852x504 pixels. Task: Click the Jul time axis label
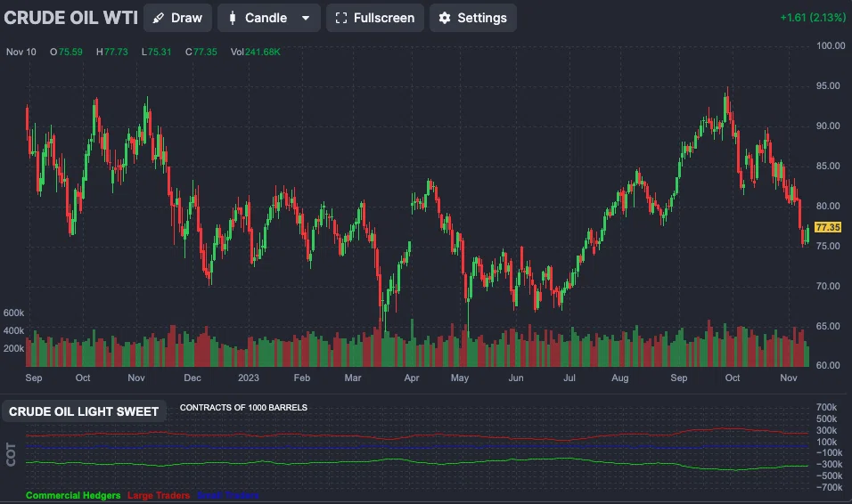569,378
